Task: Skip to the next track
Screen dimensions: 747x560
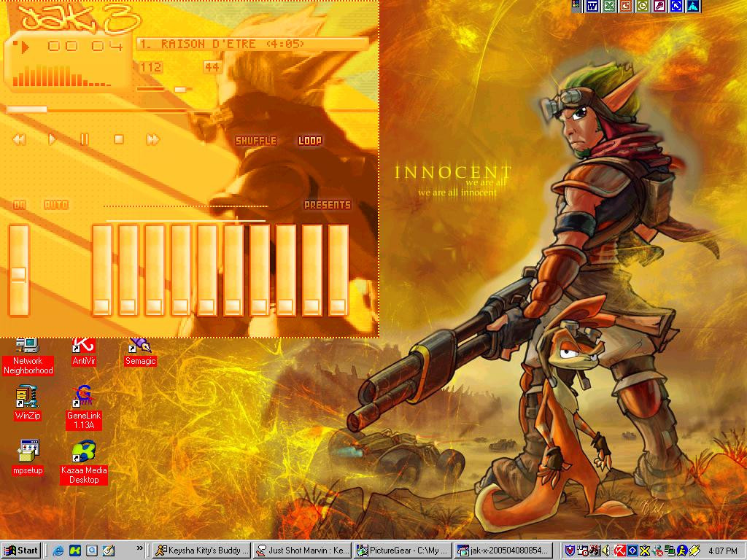Action: tap(152, 139)
